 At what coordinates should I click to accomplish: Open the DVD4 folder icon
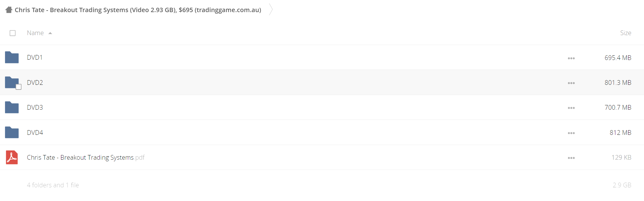pyautogui.click(x=12, y=132)
